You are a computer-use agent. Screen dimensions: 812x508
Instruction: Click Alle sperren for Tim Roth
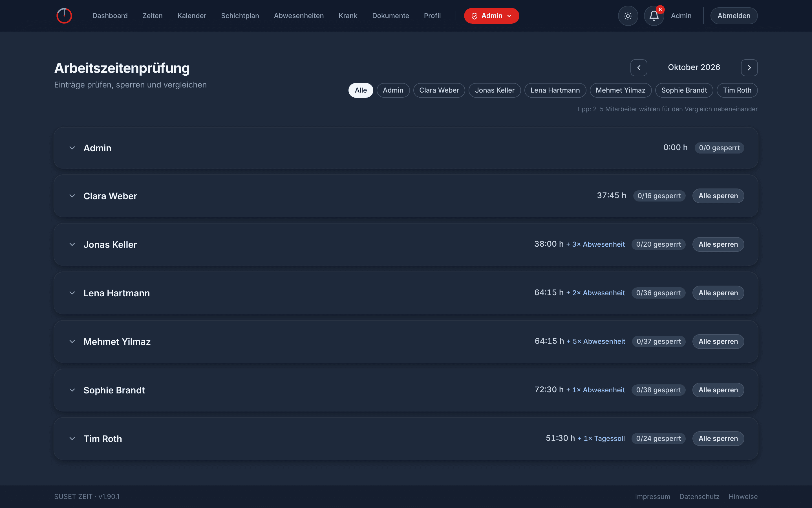[x=718, y=439]
